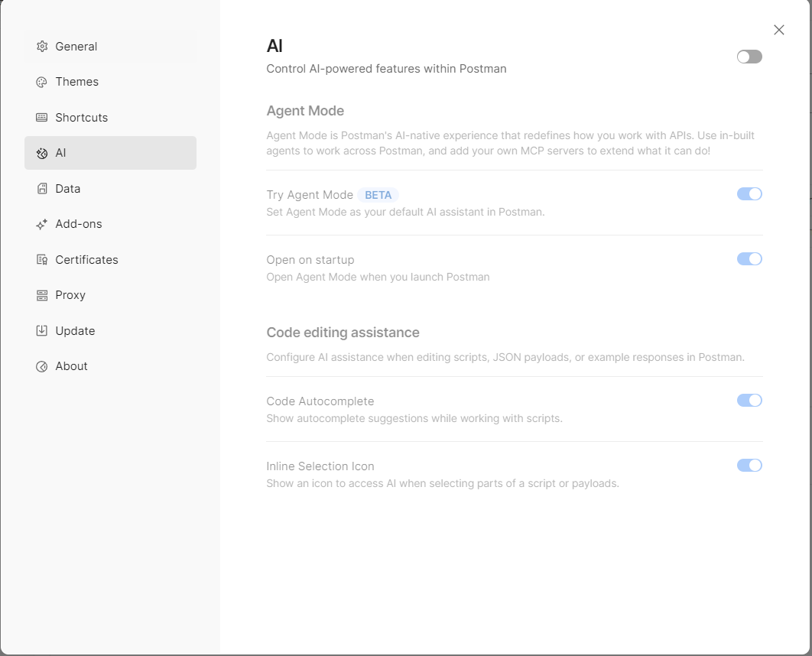Go to the Data tab

pyautogui.click(x=110, y=188)
